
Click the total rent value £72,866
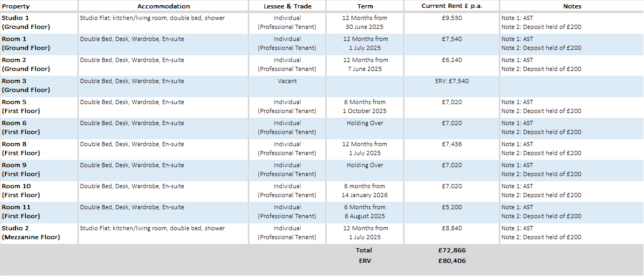click(x=451, y=250)
